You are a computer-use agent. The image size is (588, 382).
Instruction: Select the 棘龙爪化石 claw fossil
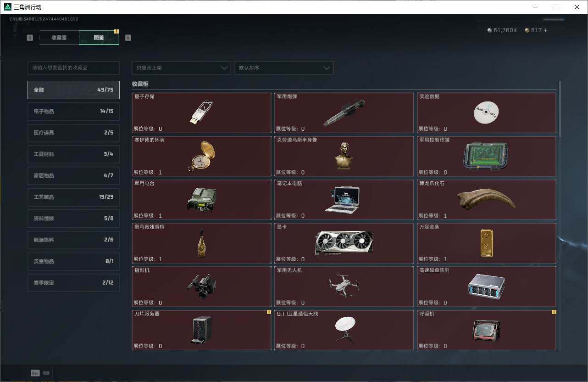pos(486,199)
